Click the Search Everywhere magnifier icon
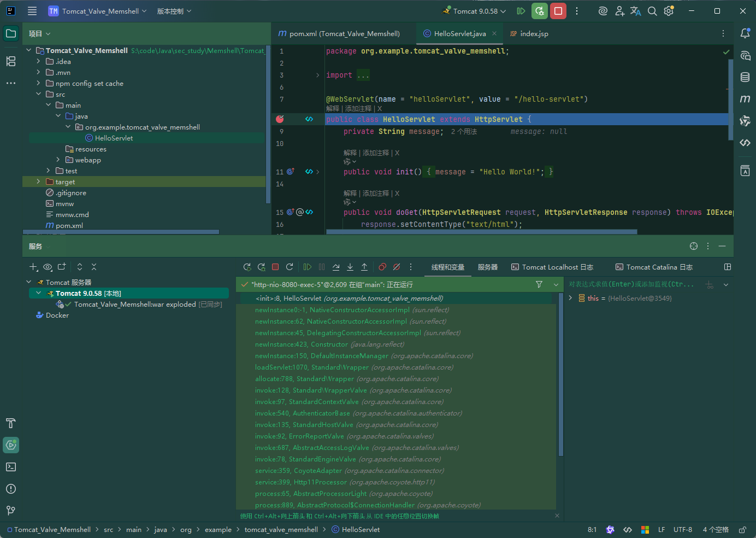Viewport: 756px width, 538px height. 652,11
